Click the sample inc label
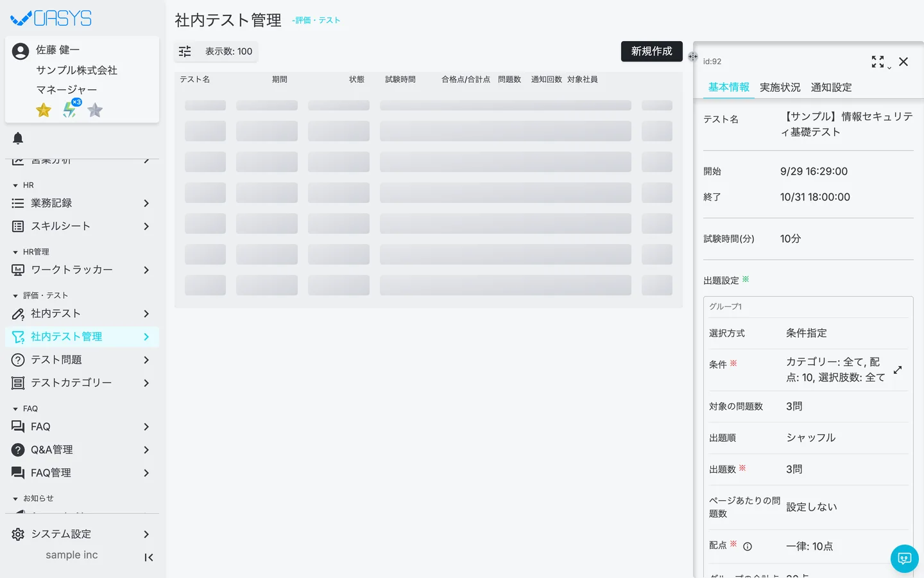The width and height of the screenshot is (924, 578). tap(72, 555)
